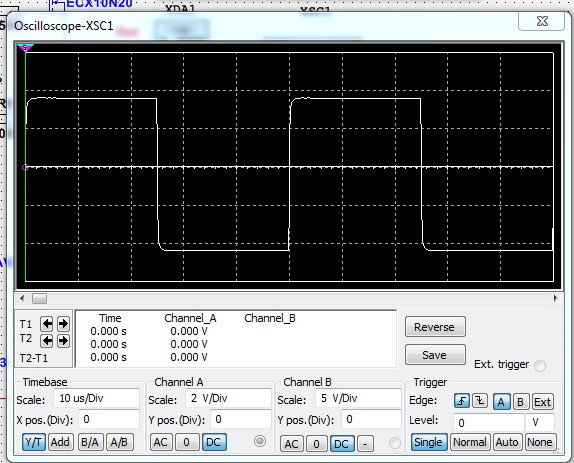This screenshot has width=574, height=463.
Task: Select Normal trigger mode
Action: [x=470, y=442]
